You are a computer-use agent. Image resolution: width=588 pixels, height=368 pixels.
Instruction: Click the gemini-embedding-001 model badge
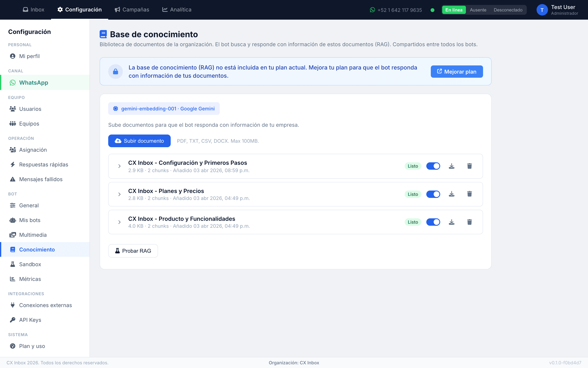(x=164, y=109)
